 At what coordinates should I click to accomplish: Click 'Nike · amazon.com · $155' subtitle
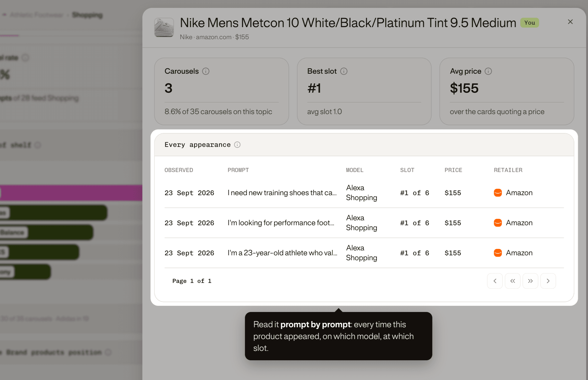(x=214, y=37)
